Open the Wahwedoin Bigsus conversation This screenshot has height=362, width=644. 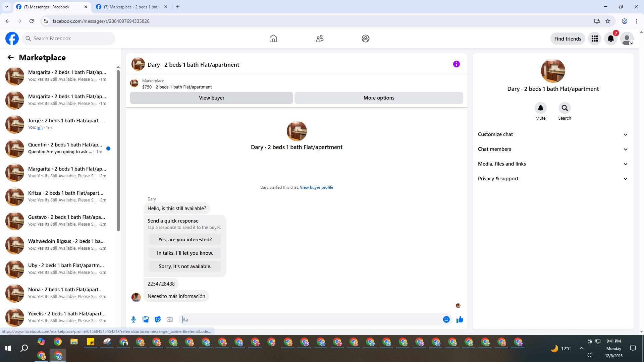[x=58, y=245]
